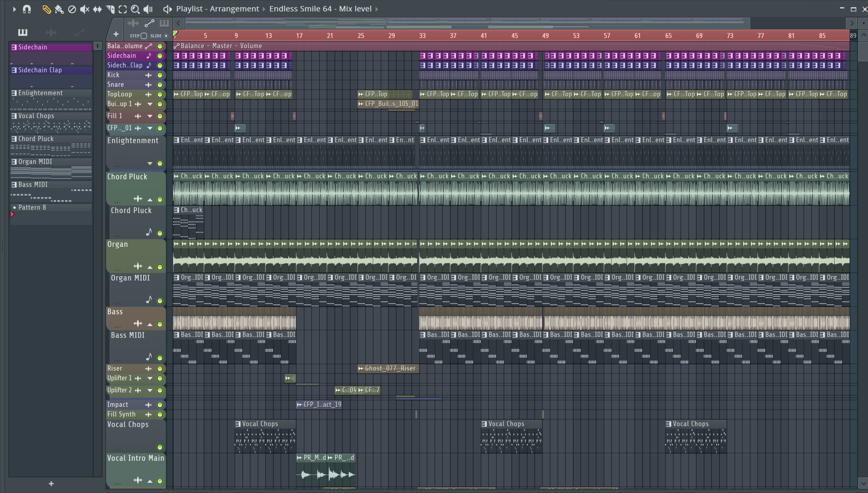Toggle the STEP option
The image size is (868, 493).
[x=143, y=36]
